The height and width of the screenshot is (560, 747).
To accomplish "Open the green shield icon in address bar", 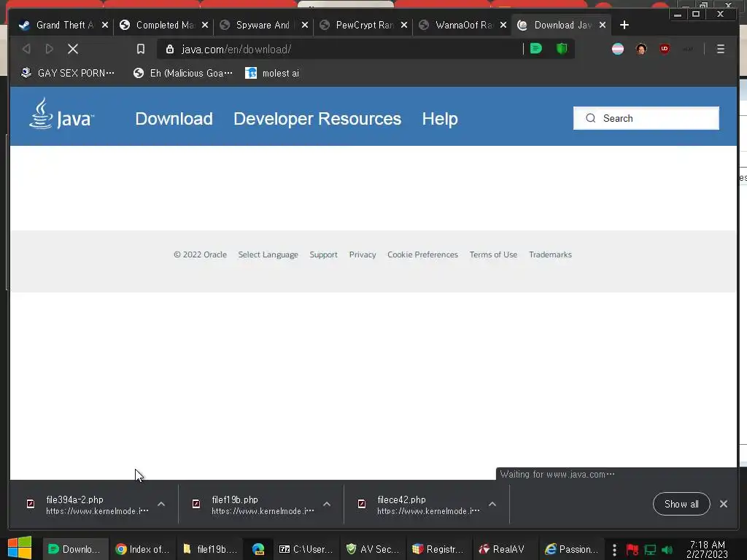I will click(x=562, y=49).
